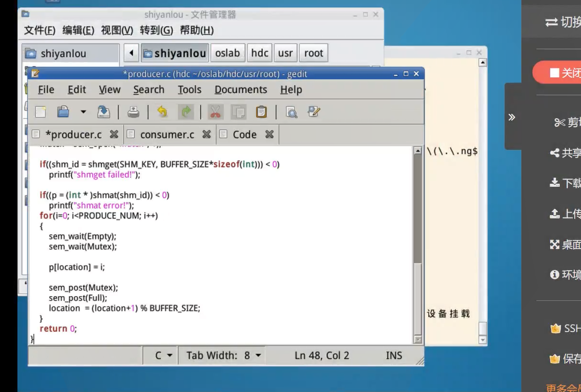Go to oslab in the path bar
The image size is (581, 392).
point(228,53)
